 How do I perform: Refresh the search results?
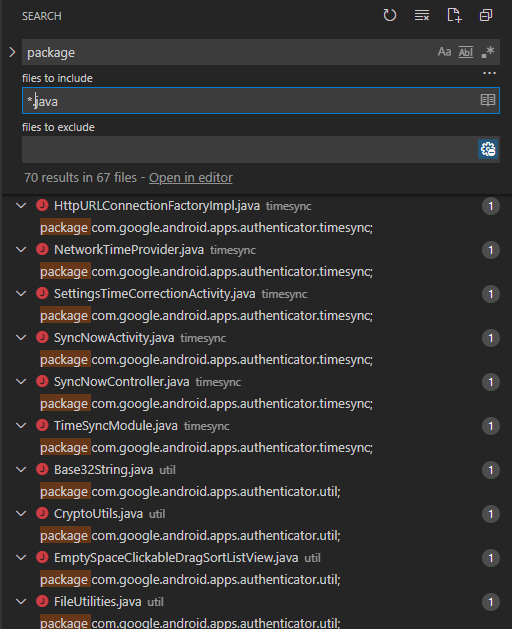click(390, 16)
